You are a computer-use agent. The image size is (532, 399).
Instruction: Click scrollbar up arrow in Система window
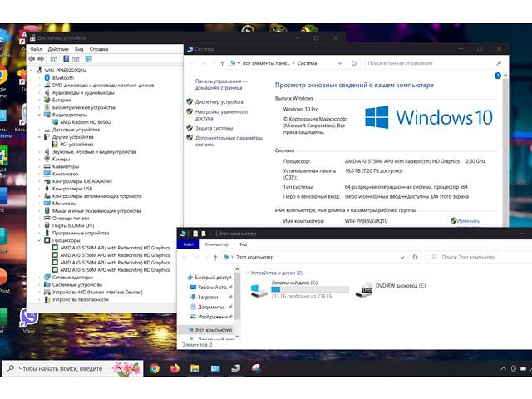[x=505, y=76]
